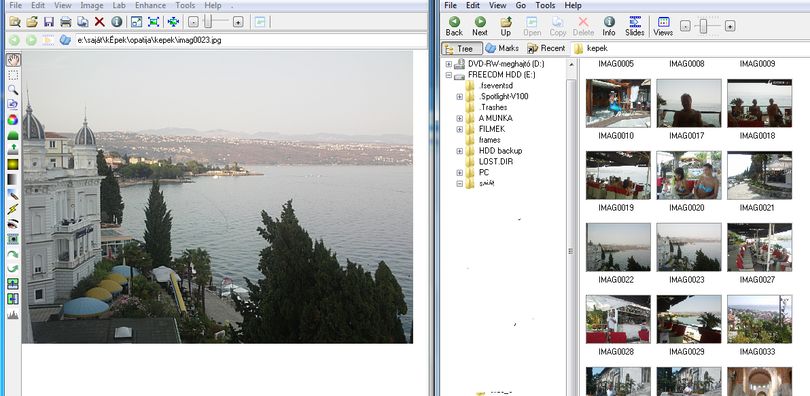This screenshot has width=810, height=396.
Task: Click the Slides button
Action: [x=634, y=26]
